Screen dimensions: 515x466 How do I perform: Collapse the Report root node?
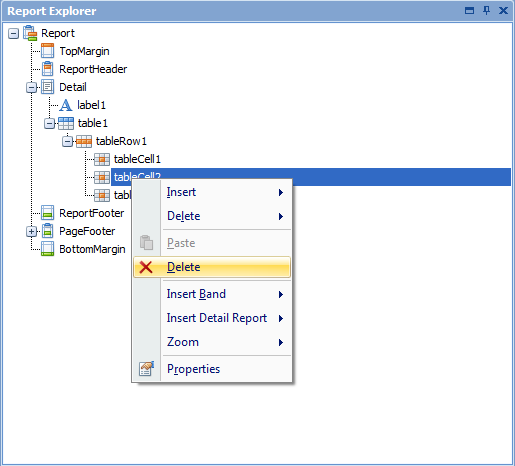13,33
